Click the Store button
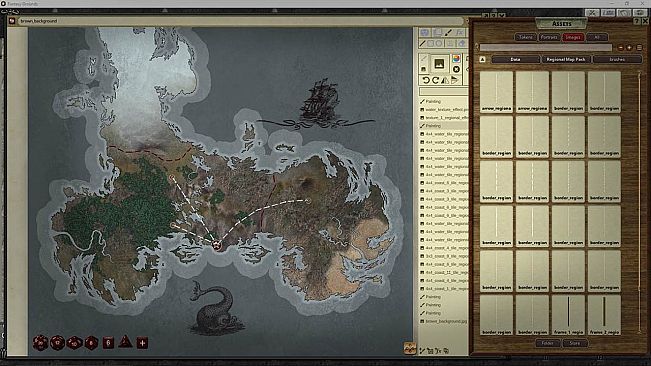The width and height of the screenshot is (651, 366). coord(575,343)
